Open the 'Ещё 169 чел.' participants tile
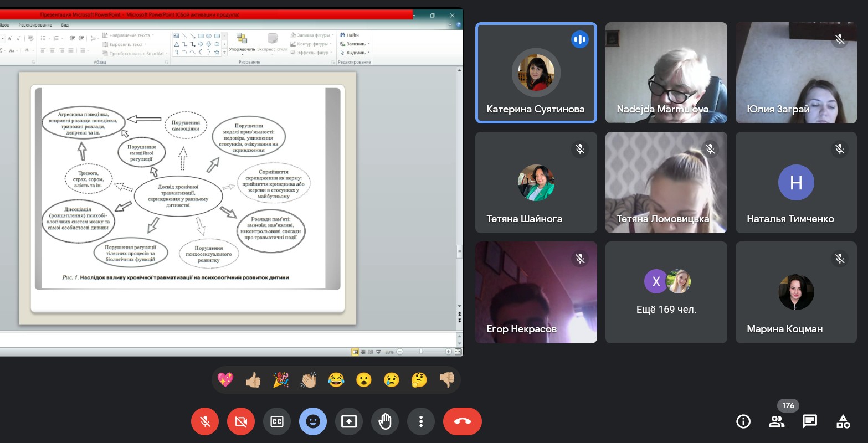Image resolution: width=868 pixels, height=443 pixels. click(666, 292)
